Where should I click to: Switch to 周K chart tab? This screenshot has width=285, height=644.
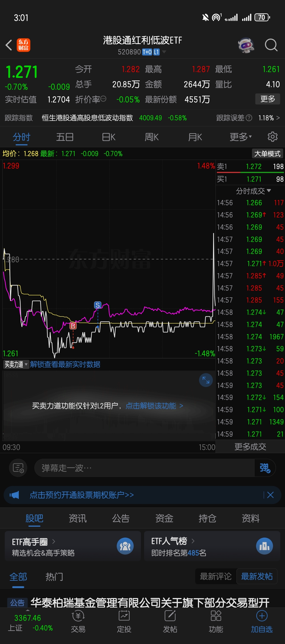[x=152, y=137]
